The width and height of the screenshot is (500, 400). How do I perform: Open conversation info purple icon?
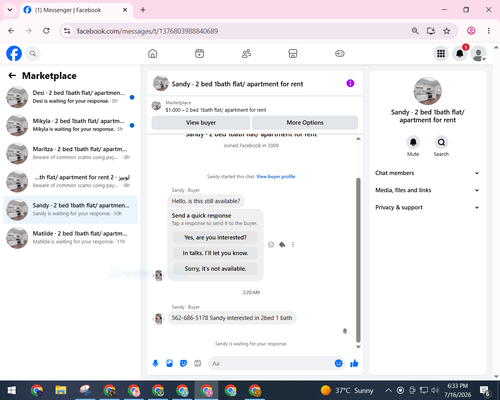click(350, 83)
